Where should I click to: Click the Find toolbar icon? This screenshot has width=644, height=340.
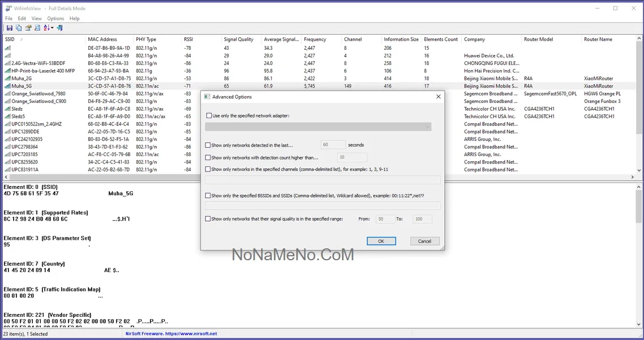[37, 28]
